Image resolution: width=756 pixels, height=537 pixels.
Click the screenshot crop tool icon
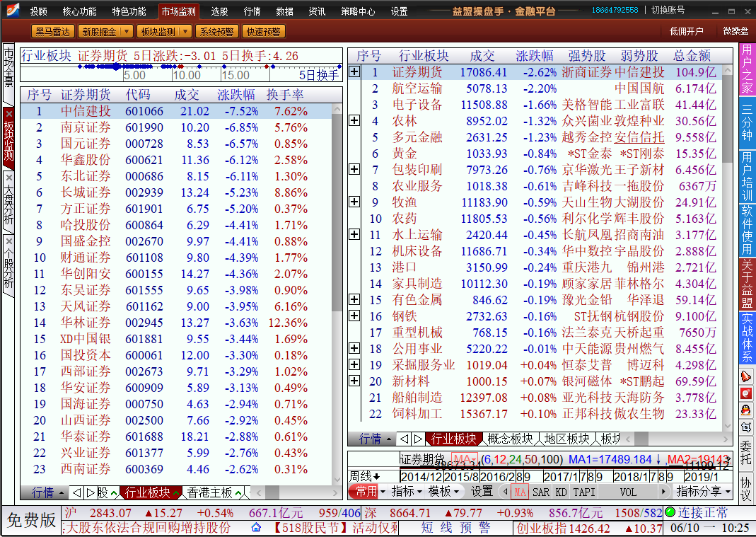(x=746, y=427)
